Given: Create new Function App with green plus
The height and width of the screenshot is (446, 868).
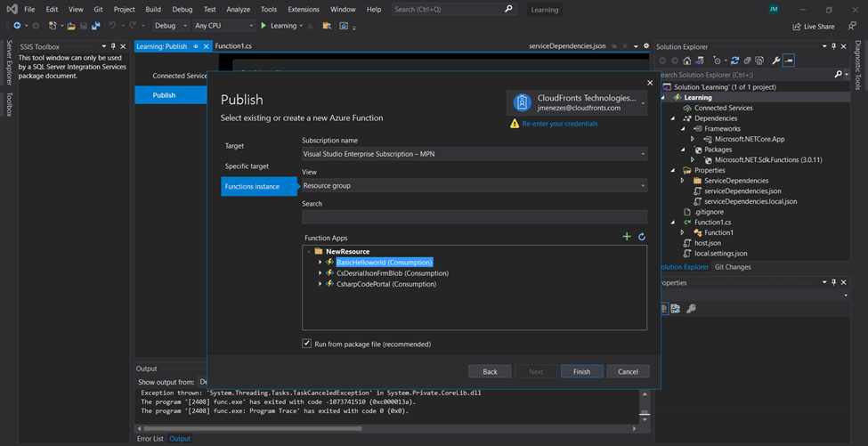Looking at the screenshot, I should tap(627, 237).
